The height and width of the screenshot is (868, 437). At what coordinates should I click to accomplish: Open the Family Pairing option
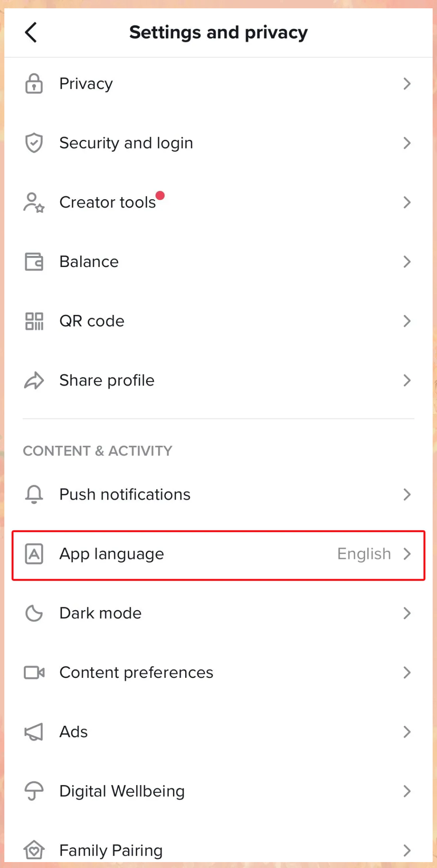tap(218, 850)
